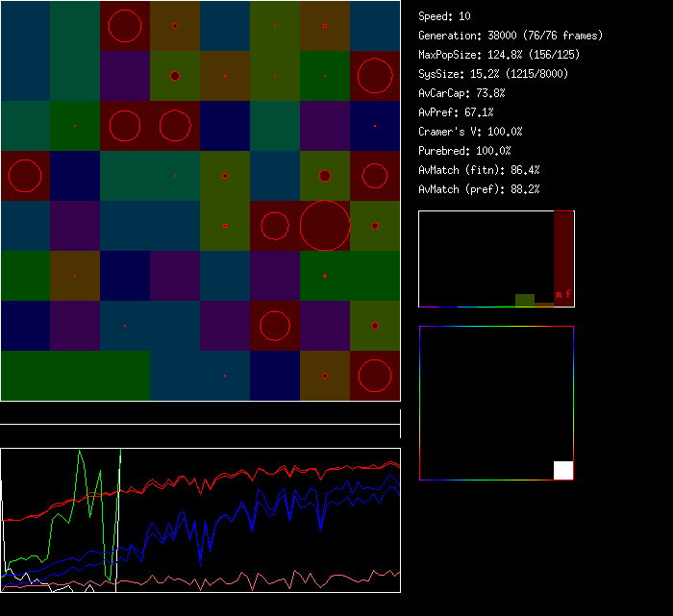The width and height of the screenshot is (673, 616).
Task: Click the small olive green histogram bar
Action: coord(525,300)
